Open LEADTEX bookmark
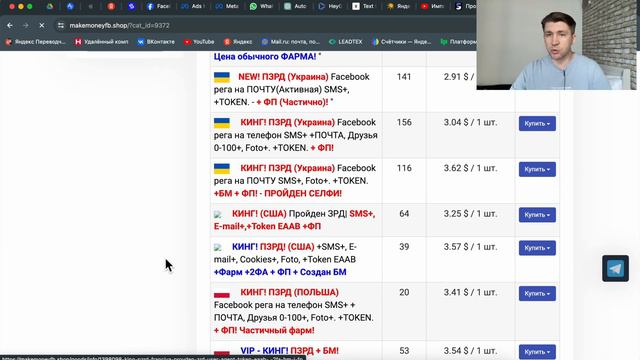The image size is (640, 360). tap(346, 42)
